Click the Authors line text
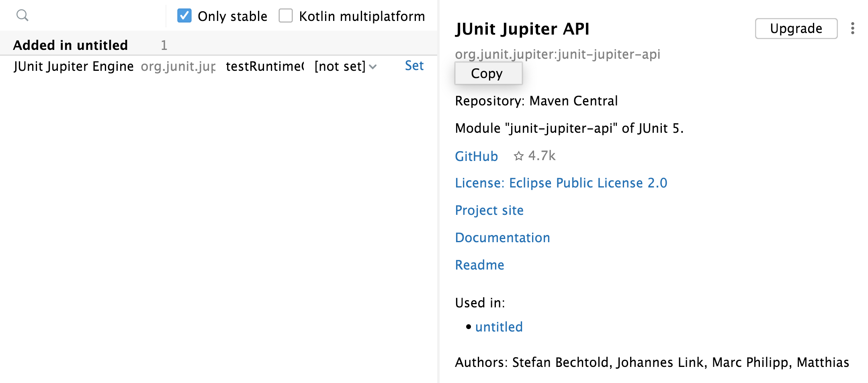Viewport: 868px width, 383px height. 652,362
